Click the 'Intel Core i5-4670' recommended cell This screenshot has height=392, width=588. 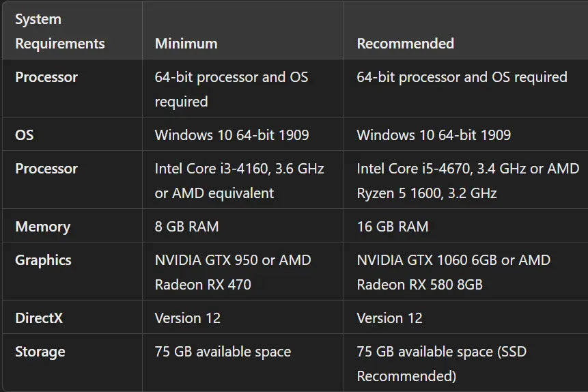tap(467, 181)
